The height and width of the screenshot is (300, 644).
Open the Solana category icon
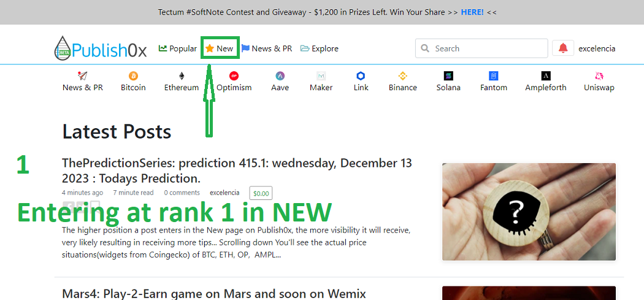(448, 75)
